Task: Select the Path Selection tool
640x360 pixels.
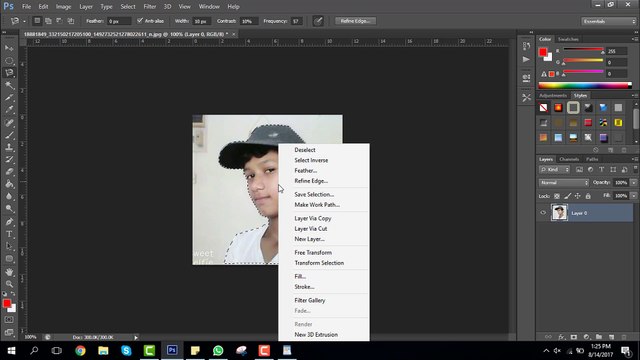Action: click(9, 247)
